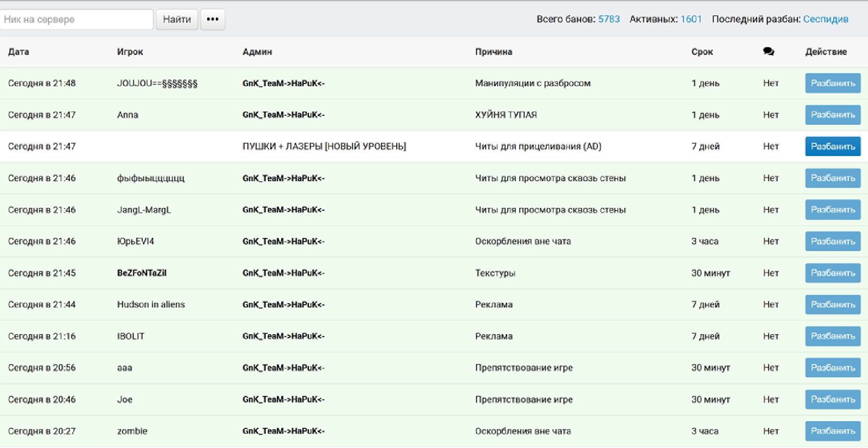Unban the aim cheats (AD) entry

[832, 146]
